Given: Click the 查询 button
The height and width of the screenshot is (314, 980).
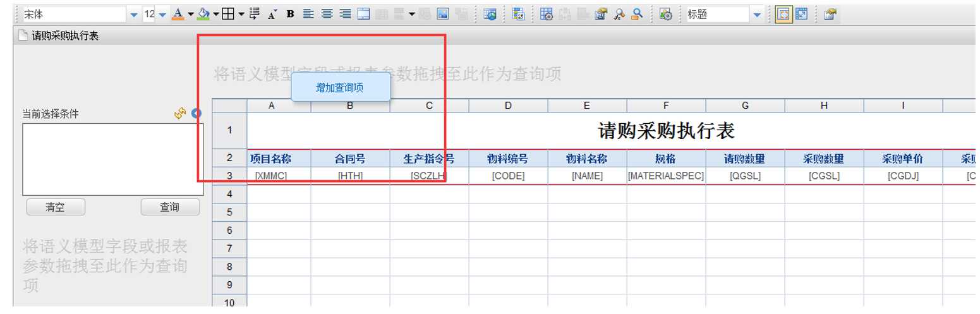Looking at the screenshot, I should [x=169, y=207].
